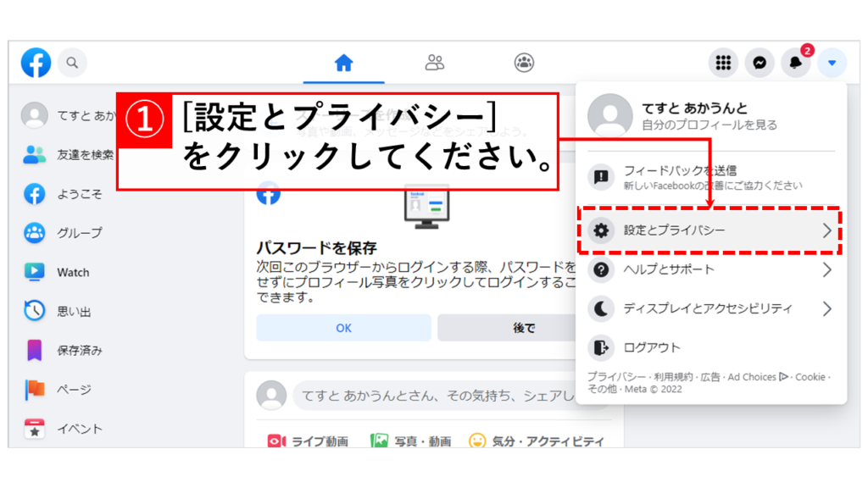
Task: Open the 広告 footer link
Action: click(710, 377)
